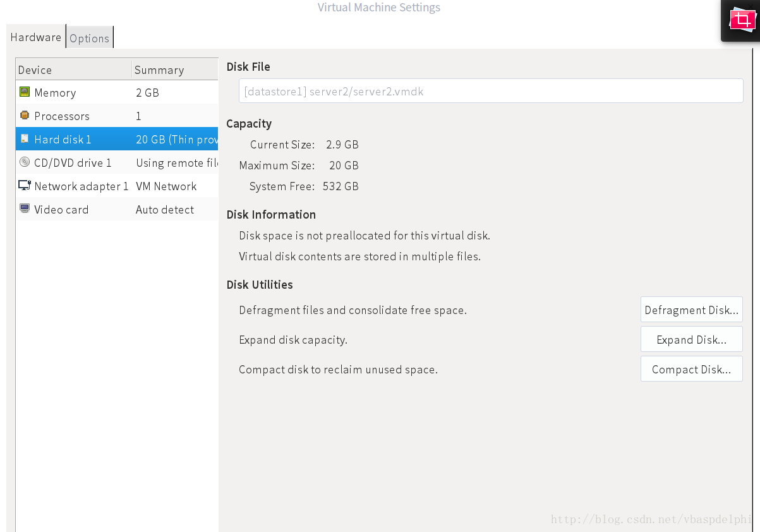Click the Processors CPU icon
The width and height of the screenshot is (760, 532).
(25, 116)
